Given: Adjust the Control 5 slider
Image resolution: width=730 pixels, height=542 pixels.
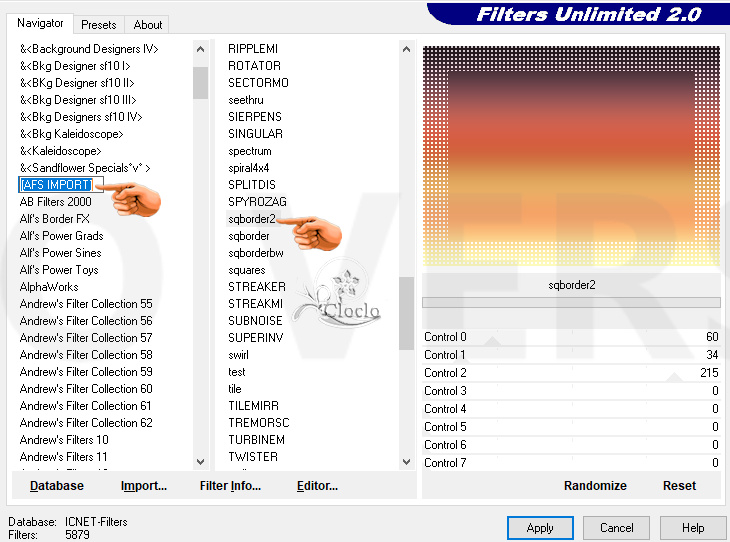Looking at the screenshot, I should click(x=571, y=427).
